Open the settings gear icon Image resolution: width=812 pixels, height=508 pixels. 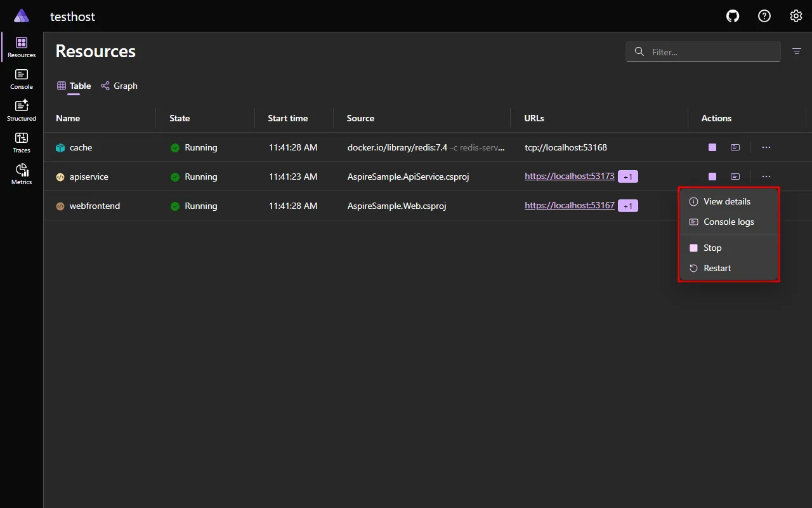pyautogui.click(x=796, y=16)
